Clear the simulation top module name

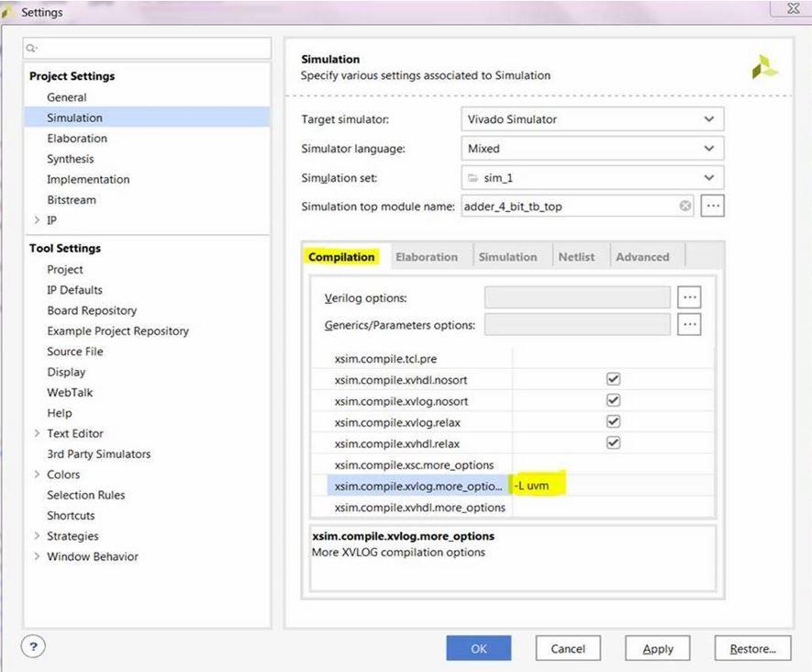pyautogui.click(x=685, y=207)
